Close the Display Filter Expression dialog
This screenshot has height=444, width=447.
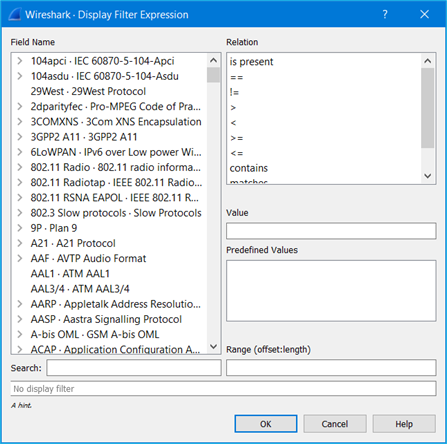coord(424,14)
